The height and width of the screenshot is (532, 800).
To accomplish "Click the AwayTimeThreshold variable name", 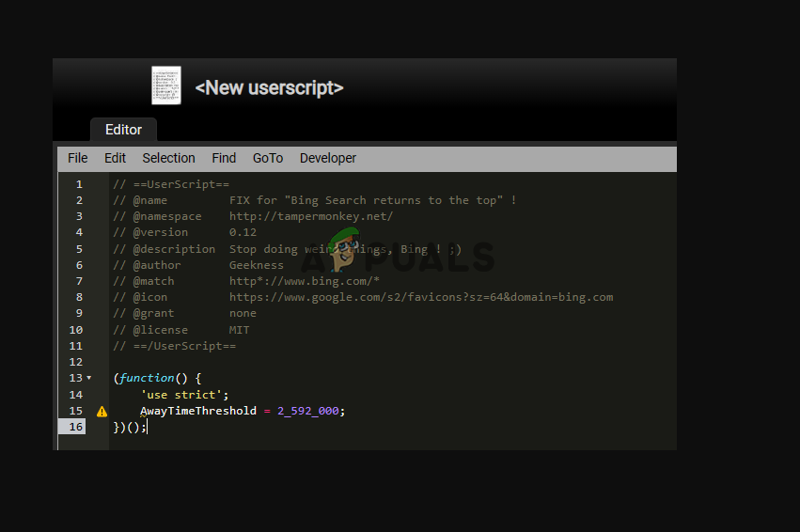I will pyautogui.click(x=198, y=411).
